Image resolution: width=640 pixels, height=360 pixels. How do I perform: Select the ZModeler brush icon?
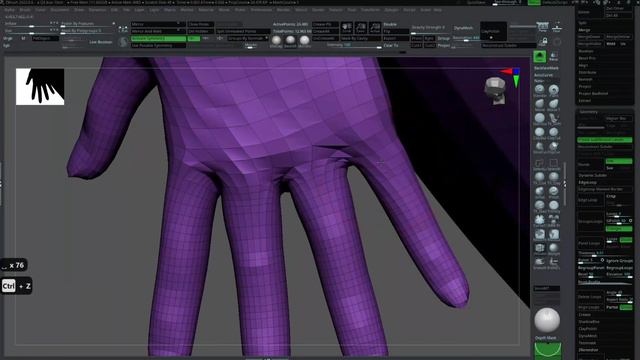coord(540,248)
